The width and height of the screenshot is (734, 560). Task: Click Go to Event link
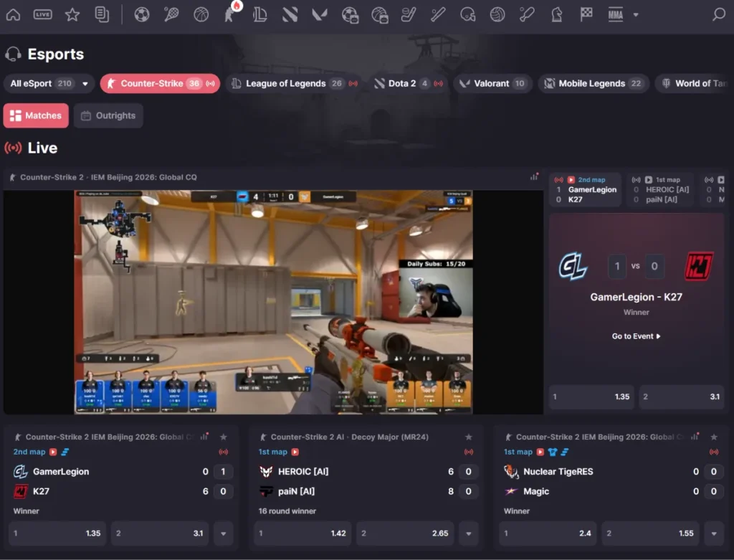[636, 336]
